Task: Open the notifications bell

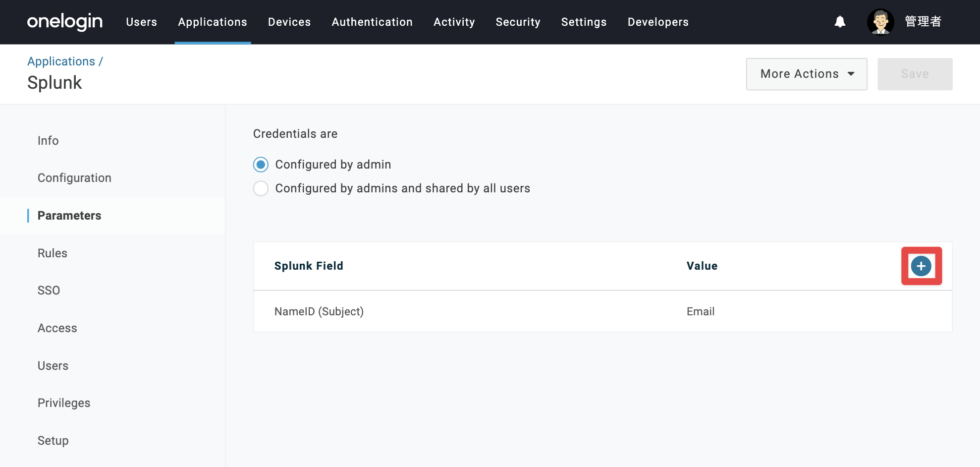Action: pos(840,22)
